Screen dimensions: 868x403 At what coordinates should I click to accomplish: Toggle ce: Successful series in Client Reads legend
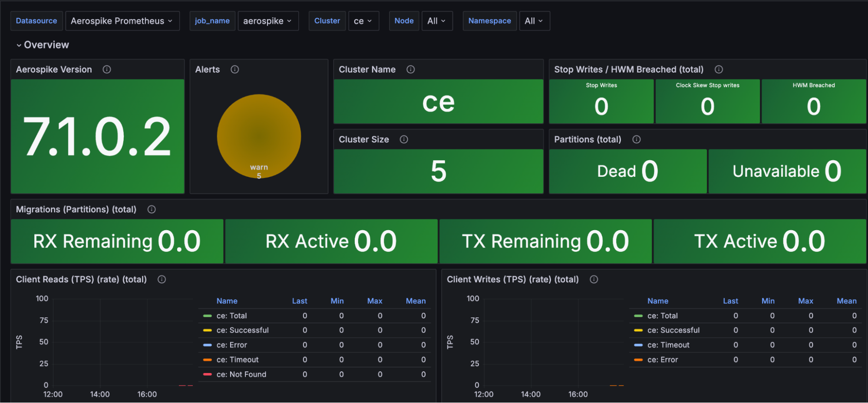click(243, 330)
